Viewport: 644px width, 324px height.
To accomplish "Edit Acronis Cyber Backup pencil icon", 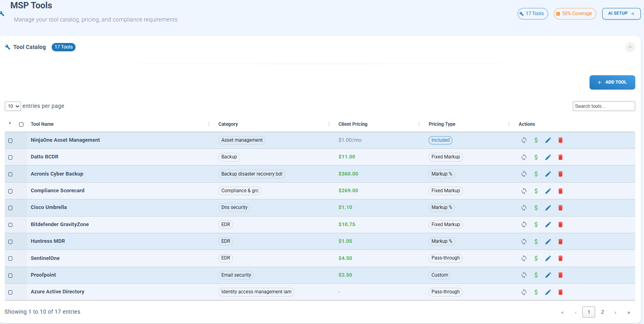I will click(548, 174).
